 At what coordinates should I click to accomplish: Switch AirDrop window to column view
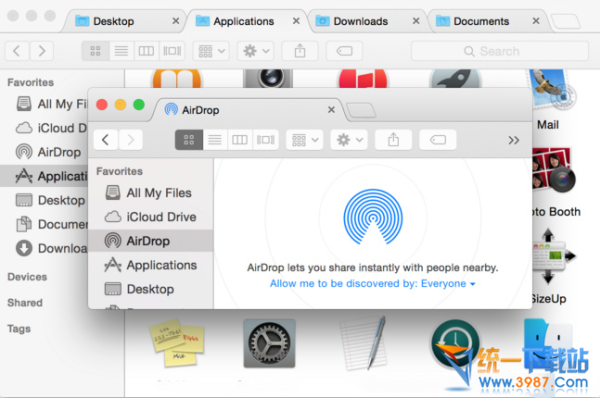pos(240,140)
